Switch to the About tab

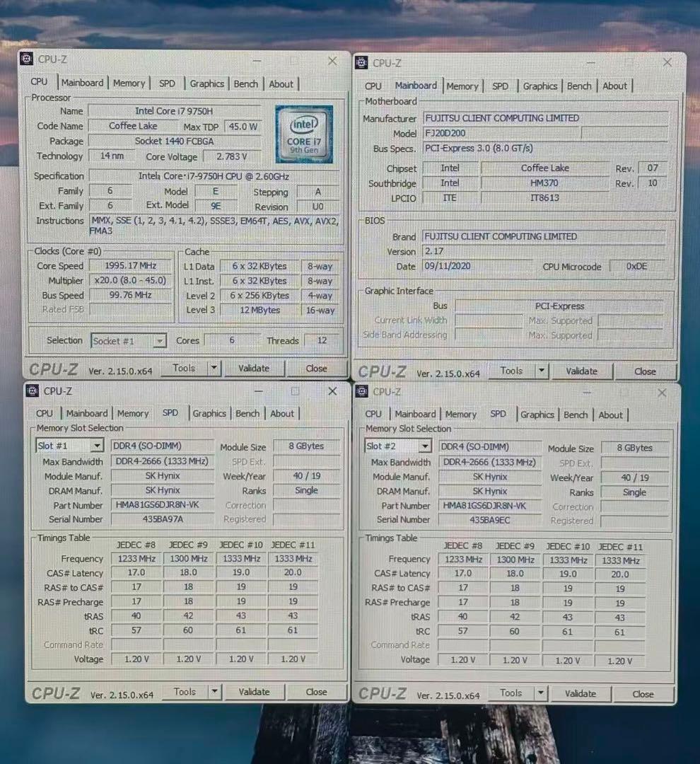(281, 83)
